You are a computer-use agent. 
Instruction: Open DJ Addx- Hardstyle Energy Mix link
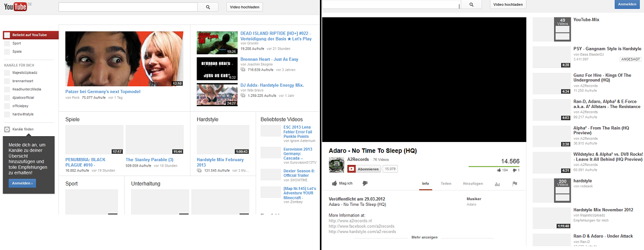(272, 85)
